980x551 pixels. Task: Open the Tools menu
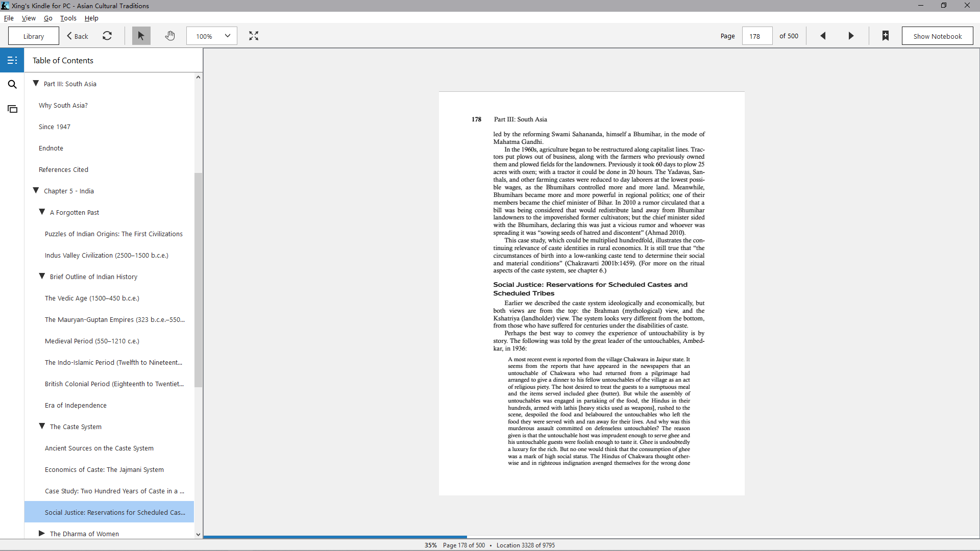click(68, 18)
